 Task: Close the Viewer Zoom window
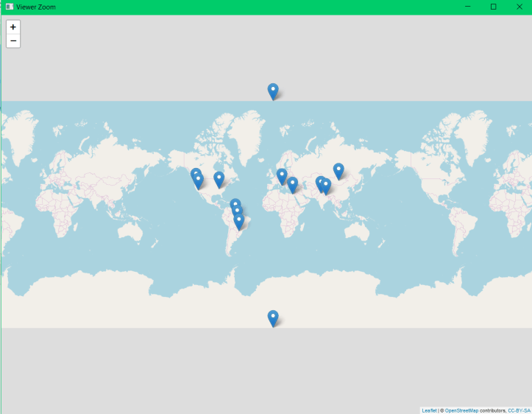click(x=518, y=7)
